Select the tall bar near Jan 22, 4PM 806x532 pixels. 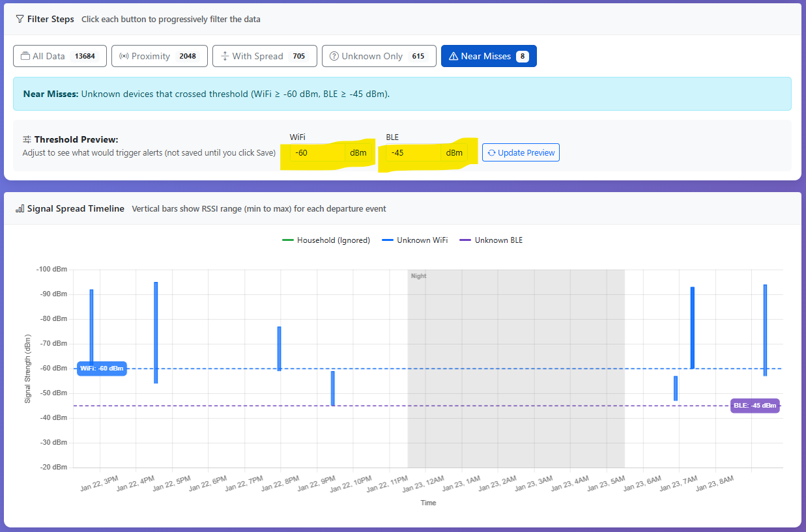coord(156,332)
